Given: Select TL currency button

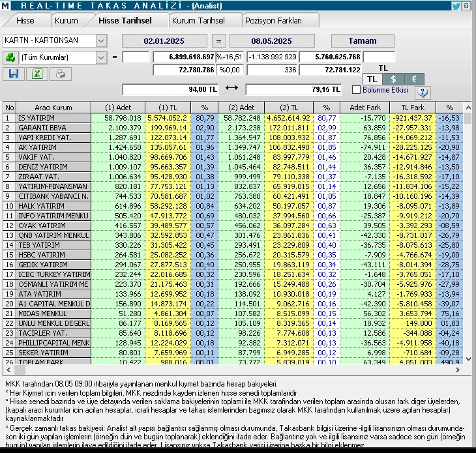Looking at the screenshot, I should click(372, 80).
